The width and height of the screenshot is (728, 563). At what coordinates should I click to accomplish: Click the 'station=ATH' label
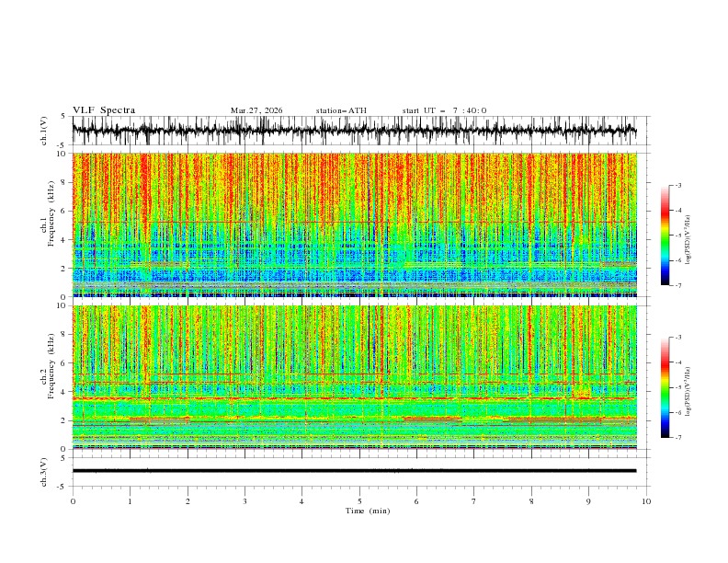[x=341, y=110]
